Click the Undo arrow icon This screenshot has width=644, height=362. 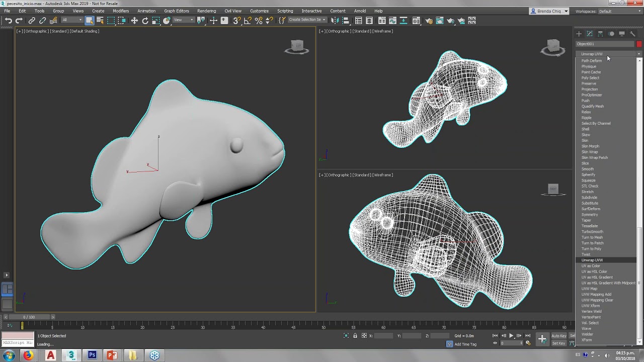8,21
